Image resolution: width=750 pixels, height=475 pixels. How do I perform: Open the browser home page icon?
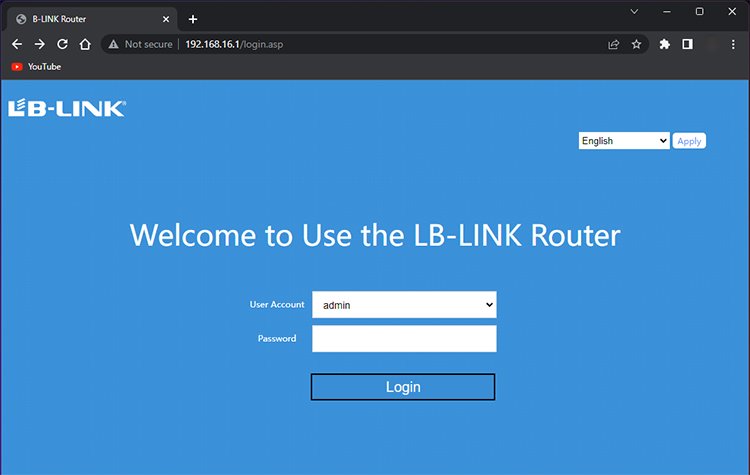[85, 44]
